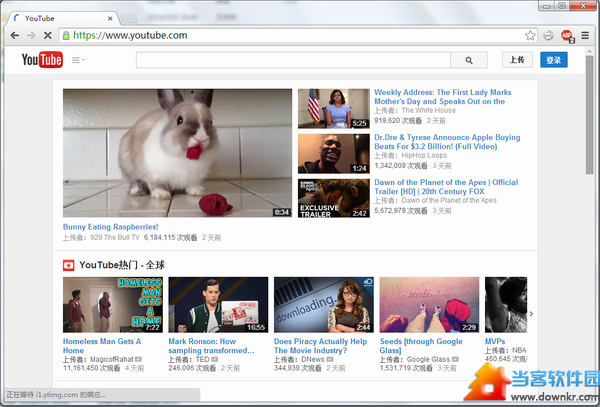Click the 上传 upload button
This screenshot has width=600, height=407.
(517, 60)
